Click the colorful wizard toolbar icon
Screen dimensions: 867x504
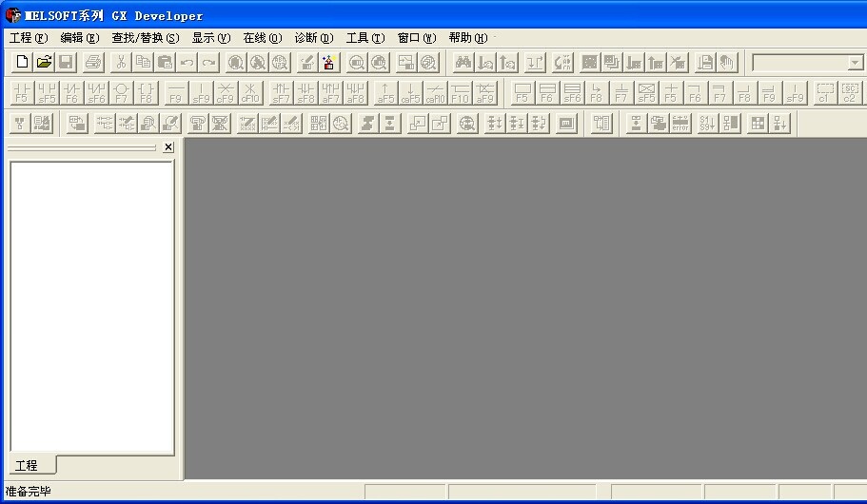click(329, 62)
